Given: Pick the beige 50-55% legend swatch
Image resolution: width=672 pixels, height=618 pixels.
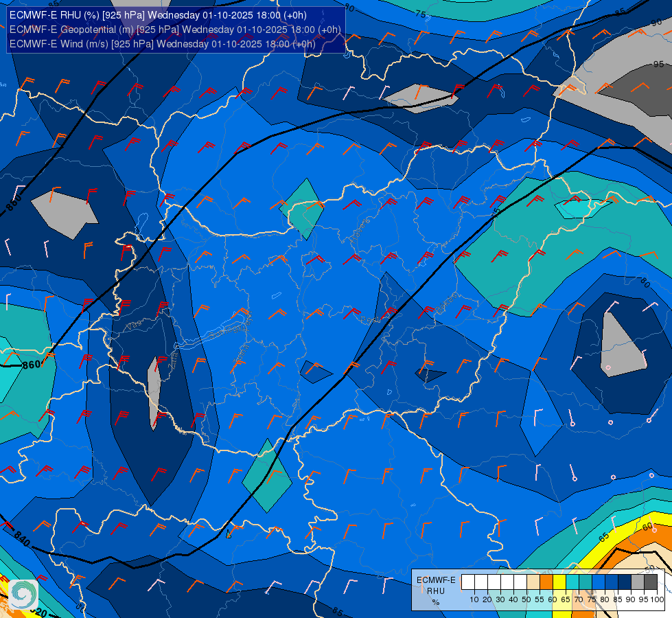Looking at the screenshot, I should (533, 582).
